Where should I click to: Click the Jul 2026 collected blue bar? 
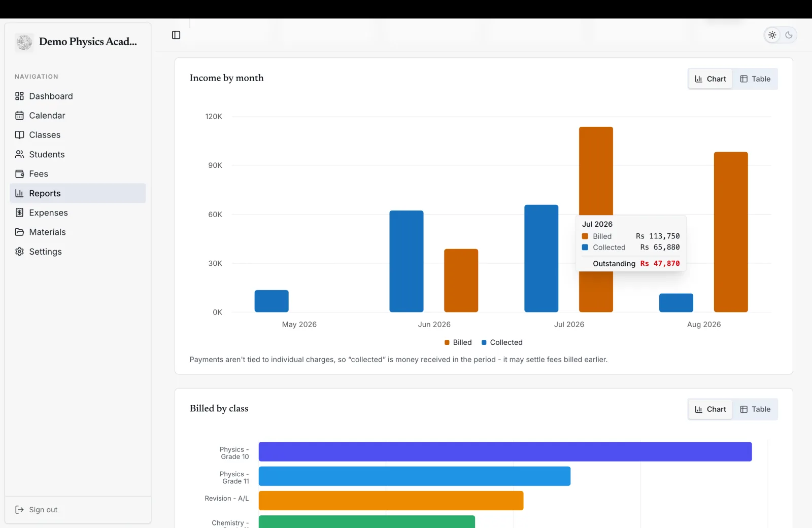[542, 259]
